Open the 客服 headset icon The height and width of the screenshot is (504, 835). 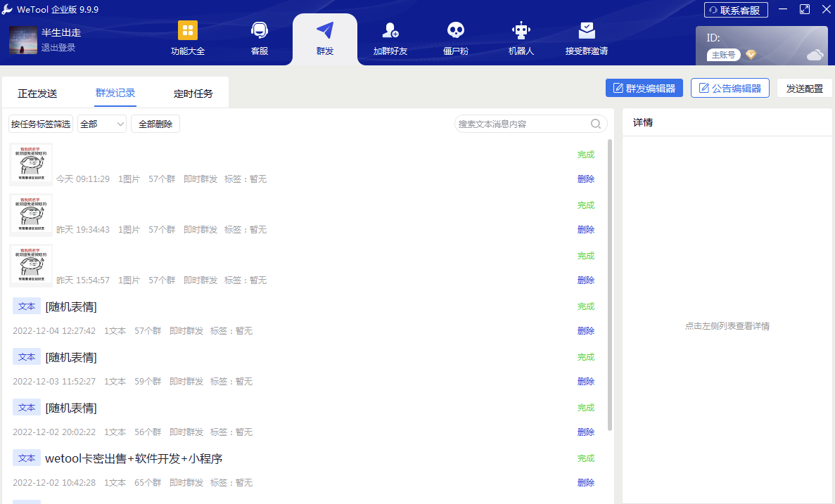tap(259, 31)
